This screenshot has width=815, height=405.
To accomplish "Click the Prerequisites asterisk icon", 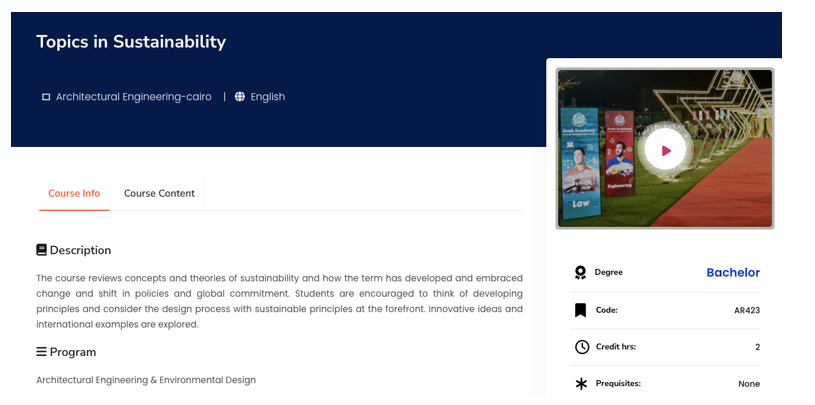I will (x=581, y=384).
